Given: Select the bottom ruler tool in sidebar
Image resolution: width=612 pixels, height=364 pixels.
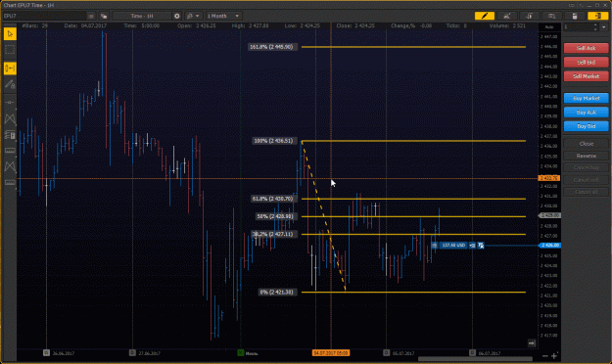Looking at the screenshot, I should coord(10,182).
